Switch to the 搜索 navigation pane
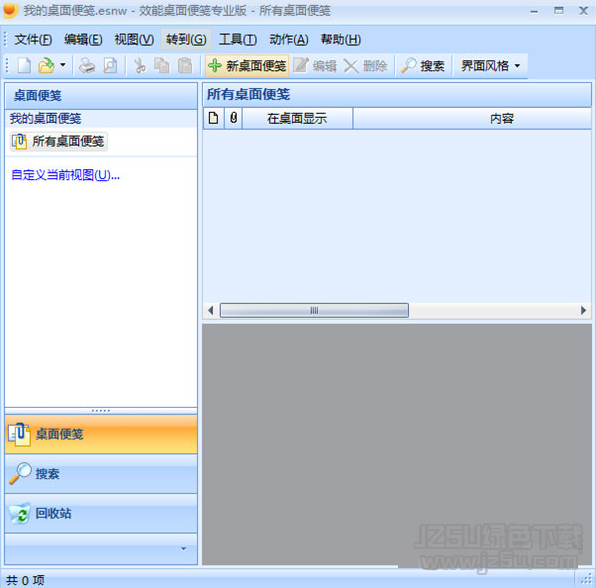 pyautogui.click(x=101, y=474)
